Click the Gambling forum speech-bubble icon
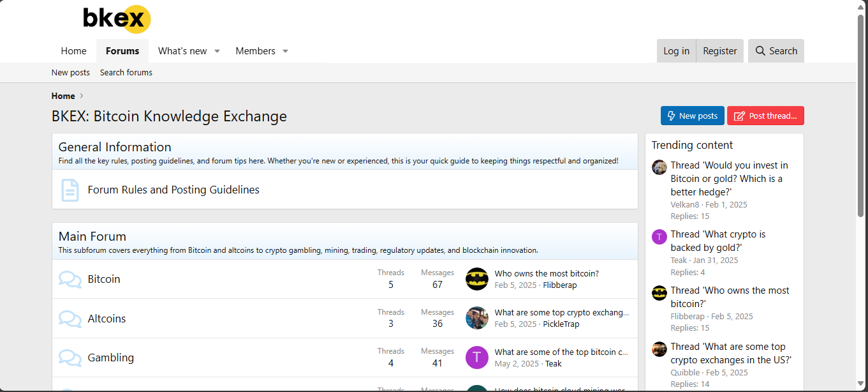The width and height of the screenshot is (868, 392). click(70, 358)
